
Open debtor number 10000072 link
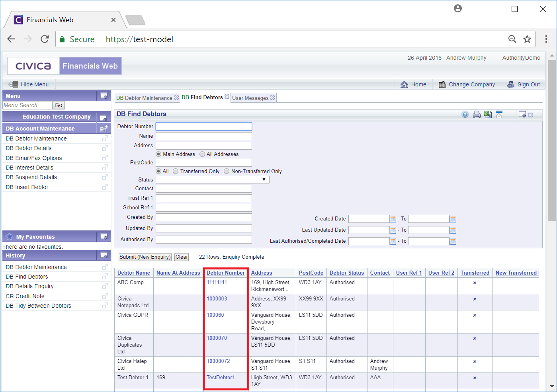coord(218,361)
